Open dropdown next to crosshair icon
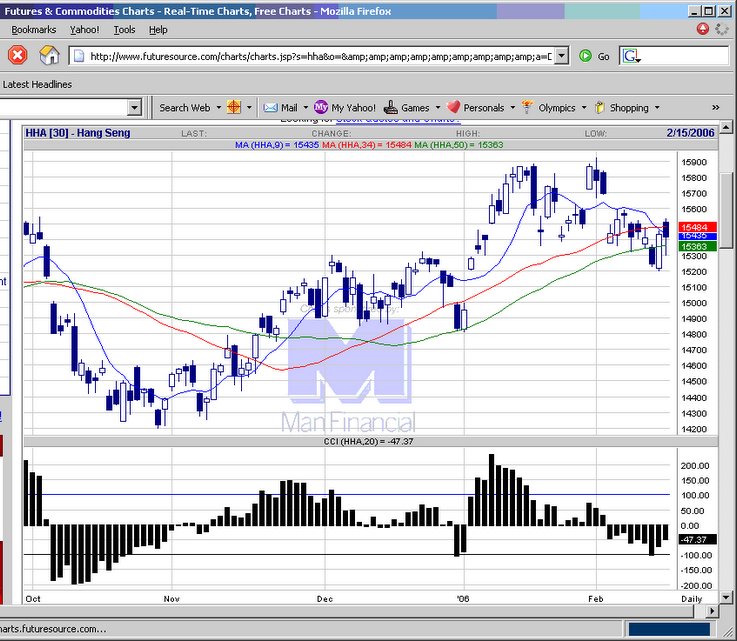737x641 pixels. pyautogui.click(x=249, y=108)
